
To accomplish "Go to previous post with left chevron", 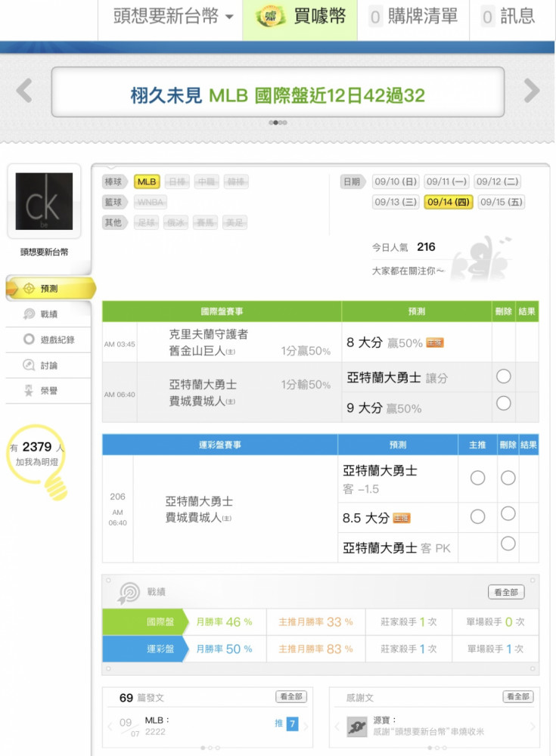I will [110, 726].
